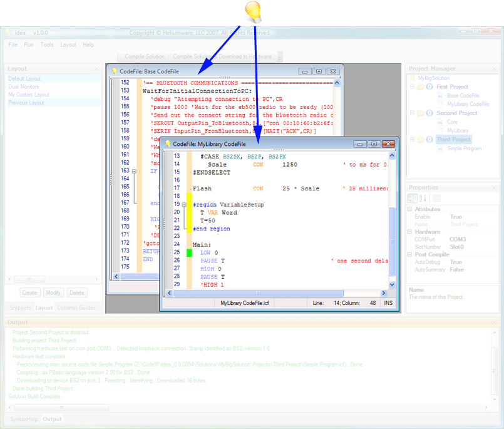Image resolution: width=504 pixels, height=429 pixels.
Task: Select the MyBigSolution solution icon
Action: click(413, 78)
